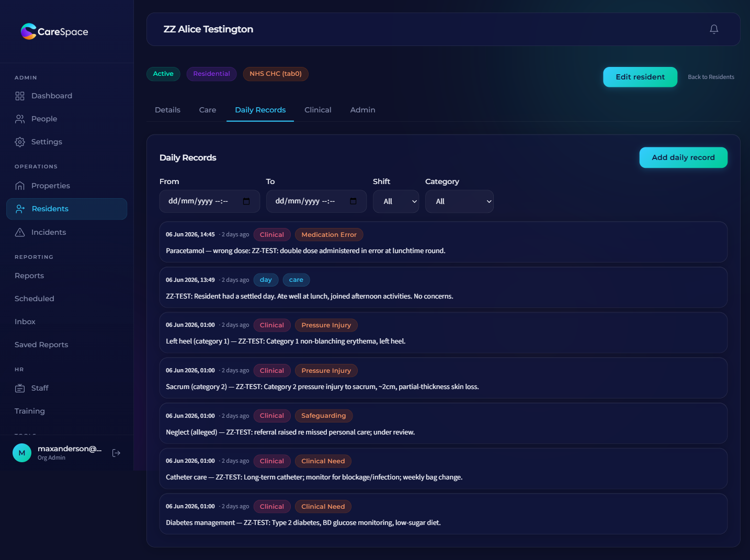Click the People icon in sidebar

pos(20,119)
